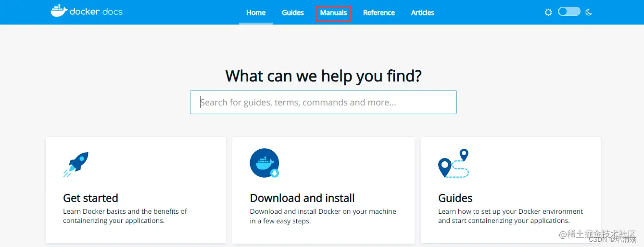This screenshot has height=247, width=644.
Task: Click the moon dark-mode icon
Action: coord(589,13)
